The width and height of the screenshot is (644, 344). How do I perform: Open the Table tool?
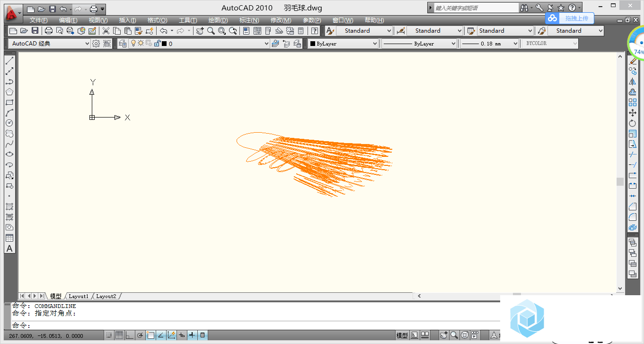pyautogui.click(x=9, y=238)
